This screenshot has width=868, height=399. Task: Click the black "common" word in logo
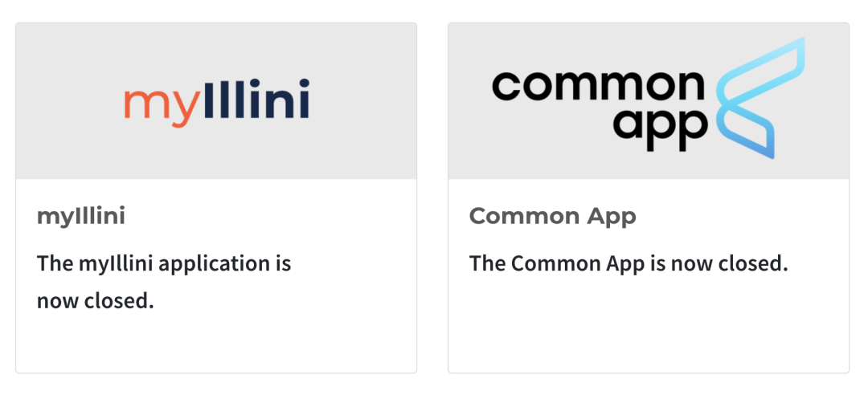[x=599, y=86]
